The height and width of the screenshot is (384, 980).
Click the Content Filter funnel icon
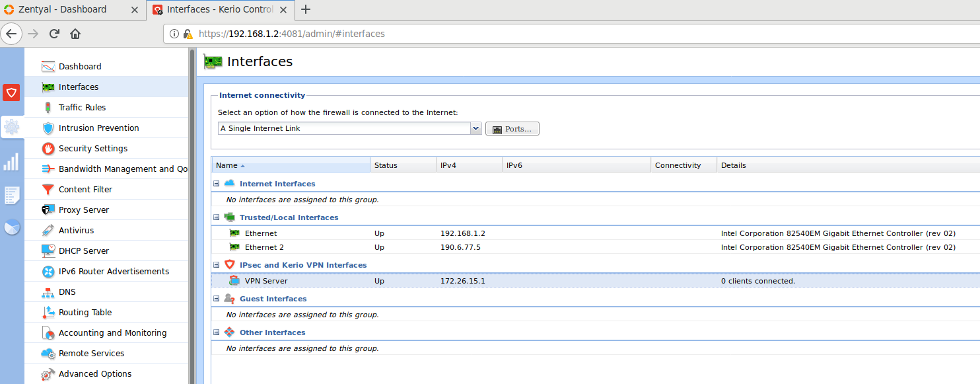[x=48, y=189]
